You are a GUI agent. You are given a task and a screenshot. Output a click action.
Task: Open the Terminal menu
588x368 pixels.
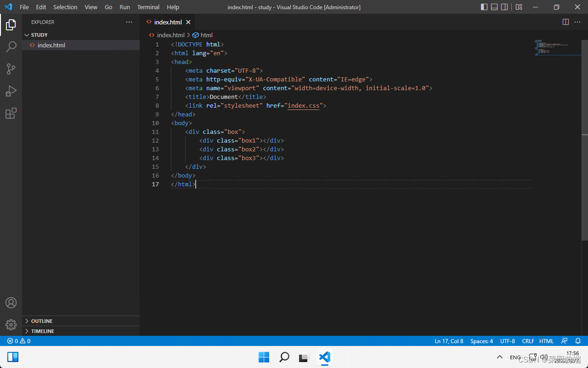coord(148,7)
